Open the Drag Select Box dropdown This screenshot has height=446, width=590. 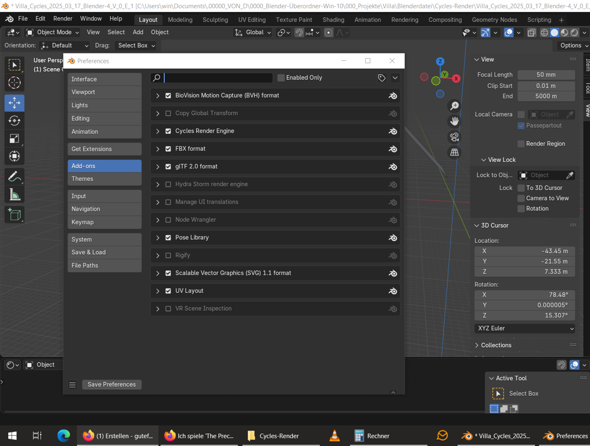click(135, 46)
